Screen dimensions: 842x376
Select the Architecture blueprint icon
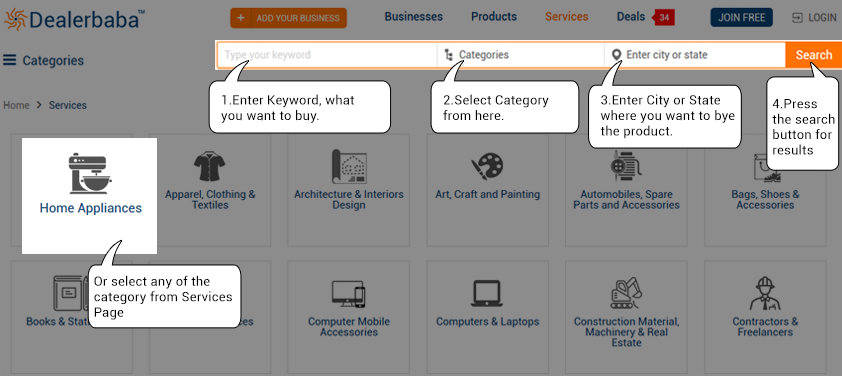tap(349, 167)
